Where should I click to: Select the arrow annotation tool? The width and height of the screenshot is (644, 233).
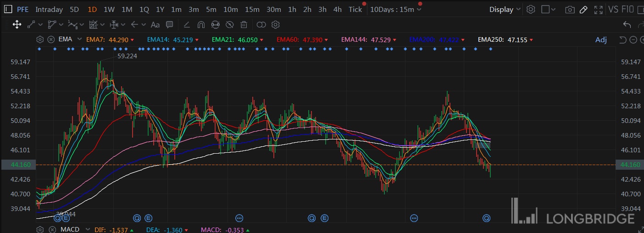point(135,25)
